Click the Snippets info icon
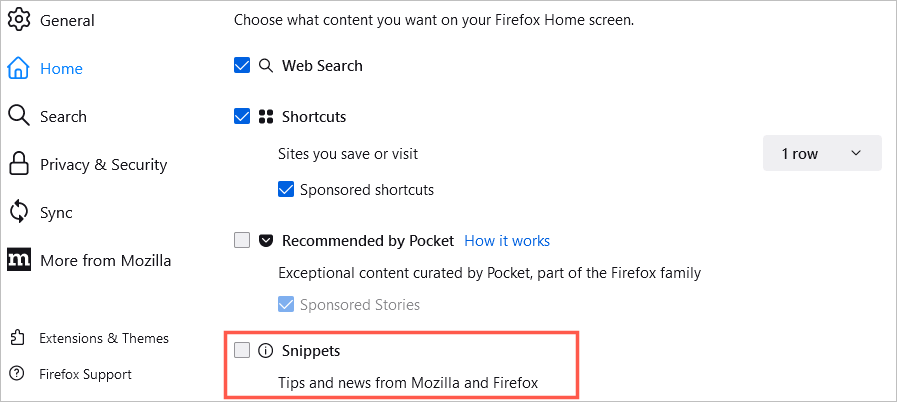The width and height of the screenshot is (897, 402). 266,351
